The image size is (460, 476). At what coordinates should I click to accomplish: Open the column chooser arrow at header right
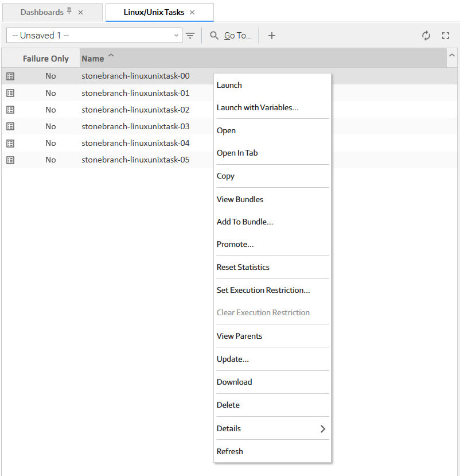(452, 56)
